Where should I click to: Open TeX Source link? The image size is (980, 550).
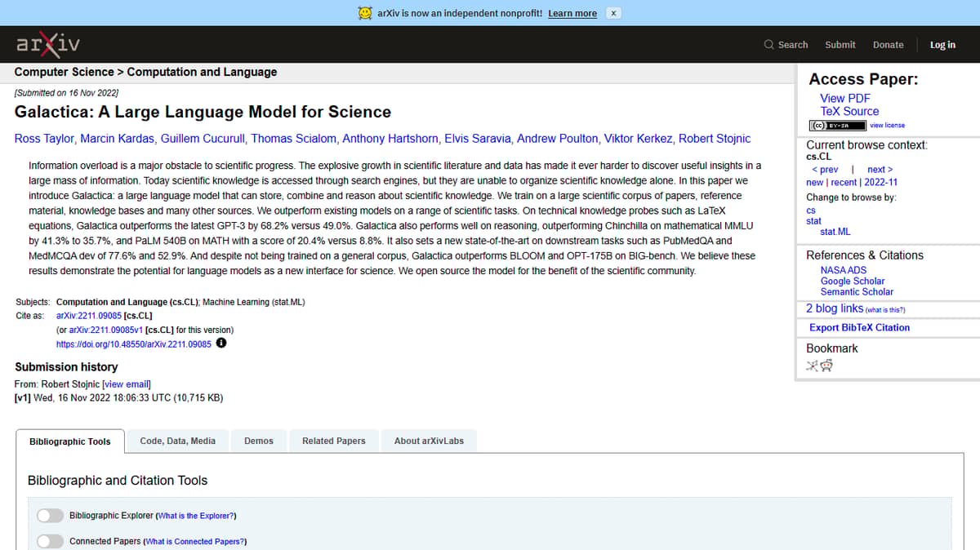point(849,111)
